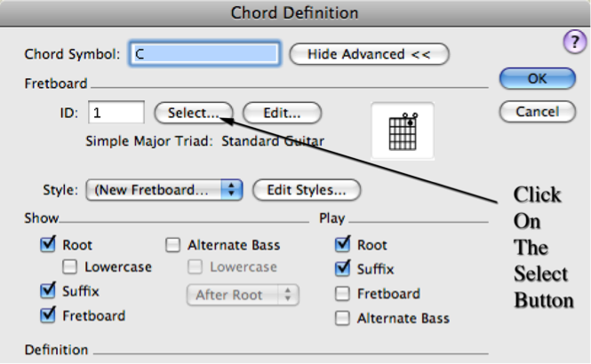Enable Lowercase under Show Root
Image resolution: width=591 pixels, height=364 pixels.
pos(69,266)
